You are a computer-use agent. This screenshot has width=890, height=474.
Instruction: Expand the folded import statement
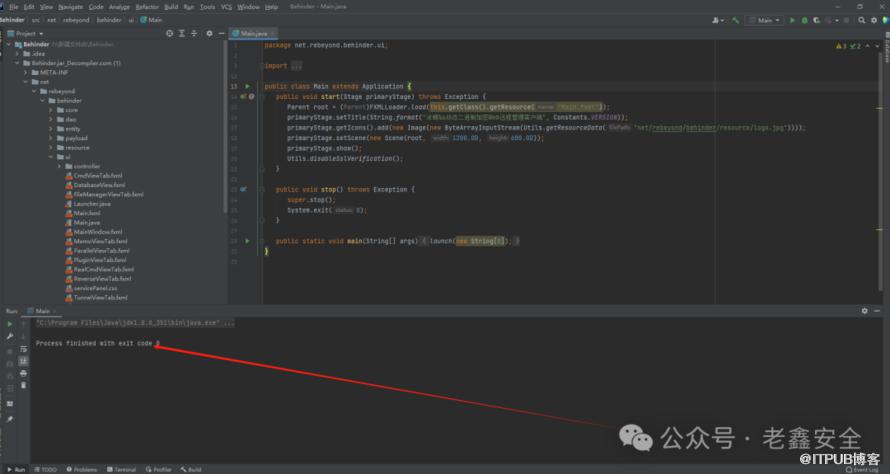tap(297, 66)
